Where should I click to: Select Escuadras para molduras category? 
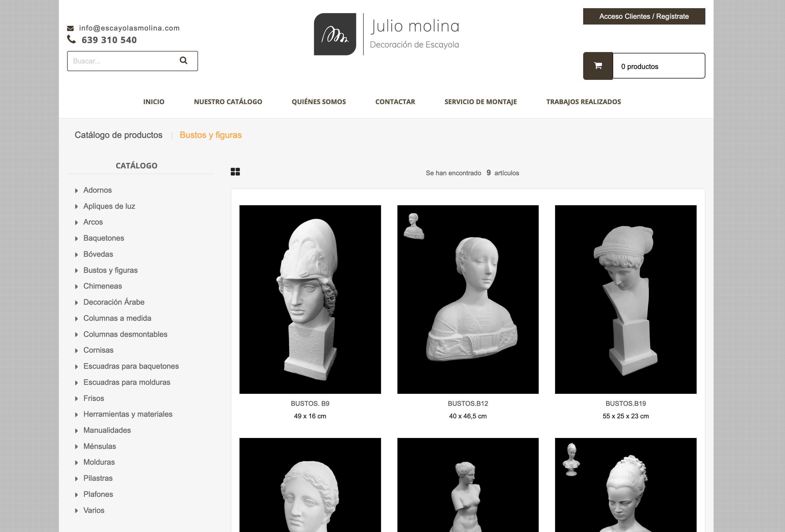click(127, 382)
